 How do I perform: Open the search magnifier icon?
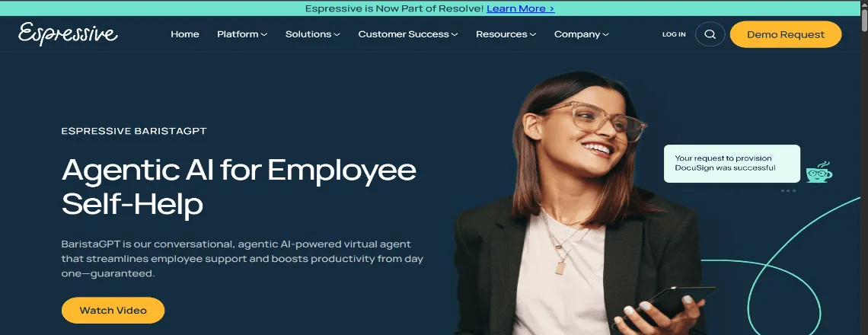point(710,34)
